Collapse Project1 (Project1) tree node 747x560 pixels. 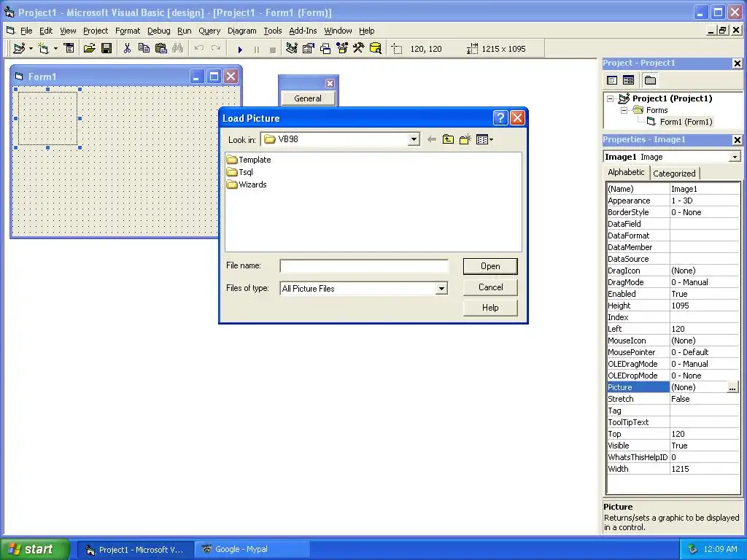[611, 98]
